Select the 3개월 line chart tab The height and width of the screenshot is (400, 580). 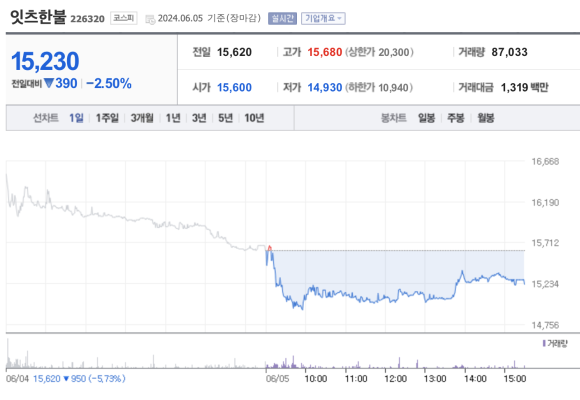[x=142, y=118]
